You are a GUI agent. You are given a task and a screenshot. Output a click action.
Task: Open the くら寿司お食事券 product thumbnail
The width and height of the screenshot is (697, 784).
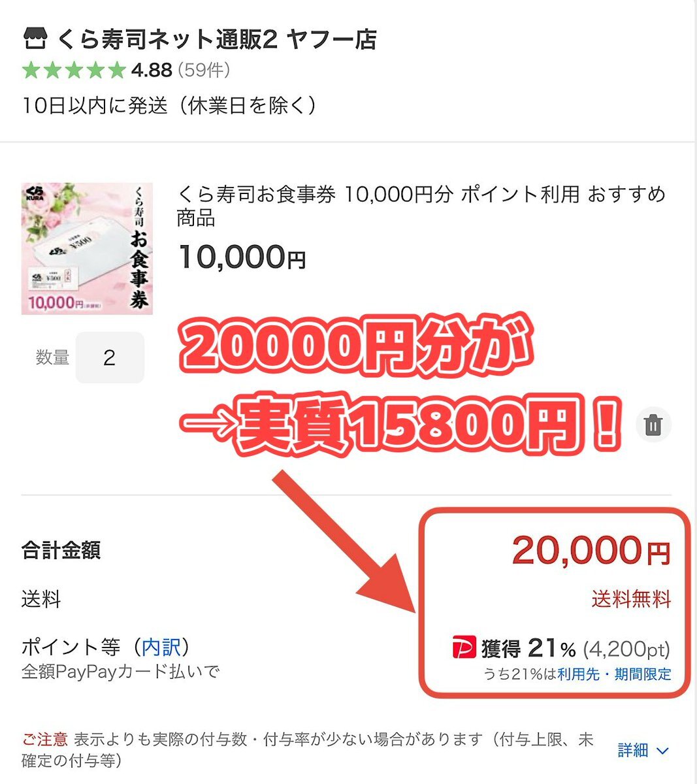click(87, 248)
